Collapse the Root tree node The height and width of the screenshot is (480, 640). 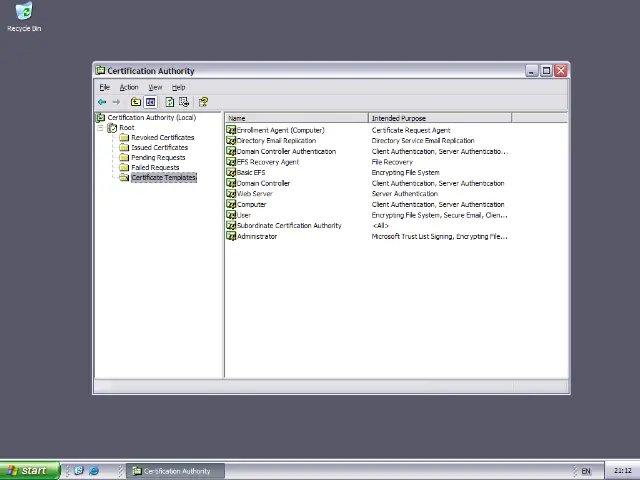[x=100, y=128]
